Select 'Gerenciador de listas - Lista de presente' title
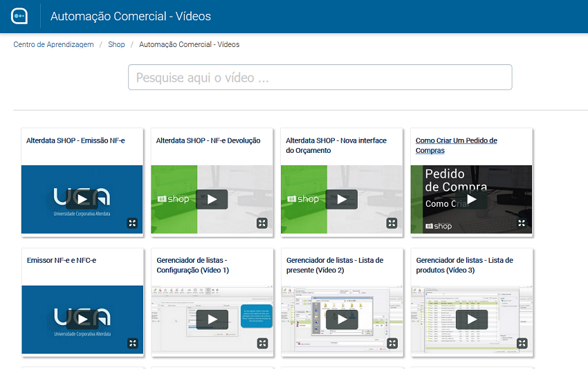The image size is (588, 379). tap(335, 265)
